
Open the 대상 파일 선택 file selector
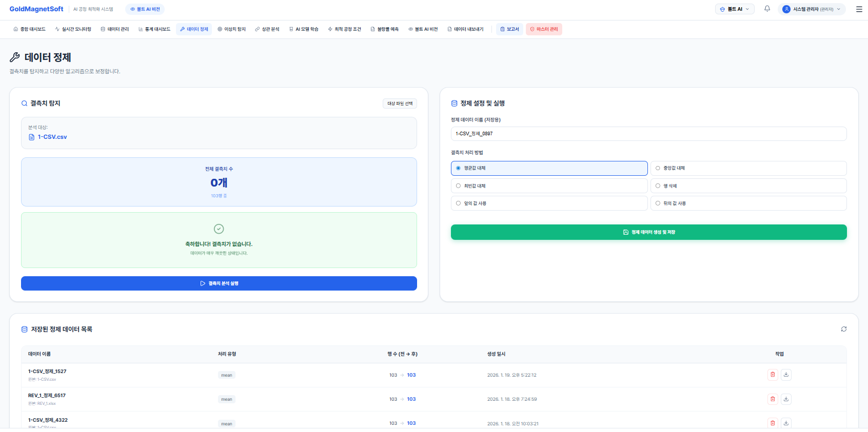coord(400,104)
